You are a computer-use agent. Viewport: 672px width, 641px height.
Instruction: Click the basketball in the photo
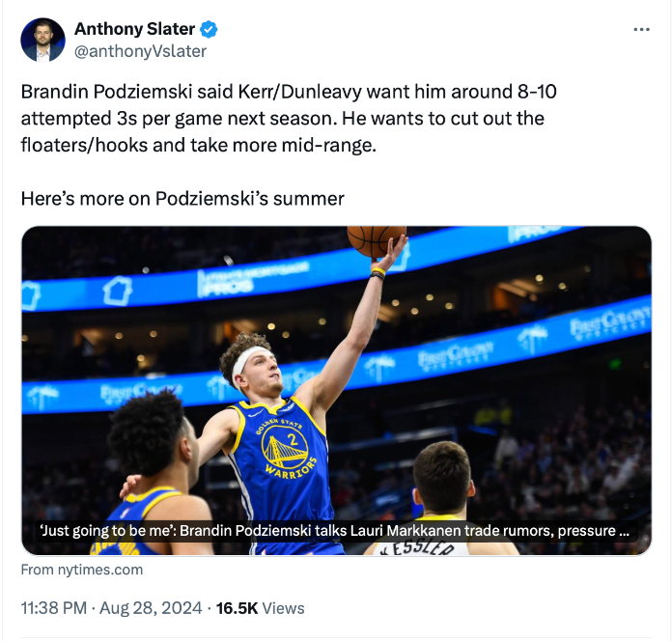tap(375, 239)
